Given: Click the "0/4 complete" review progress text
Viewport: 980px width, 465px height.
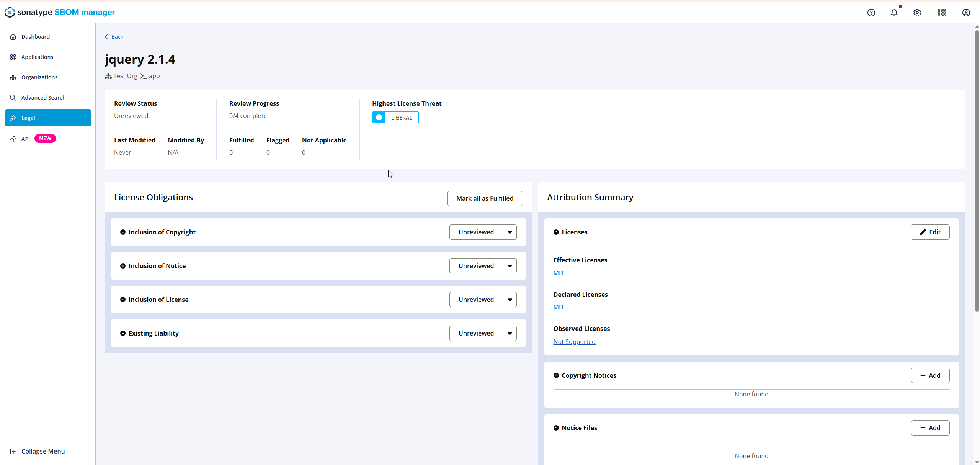Looking at the screenshot, I should (x=248, y=116).
